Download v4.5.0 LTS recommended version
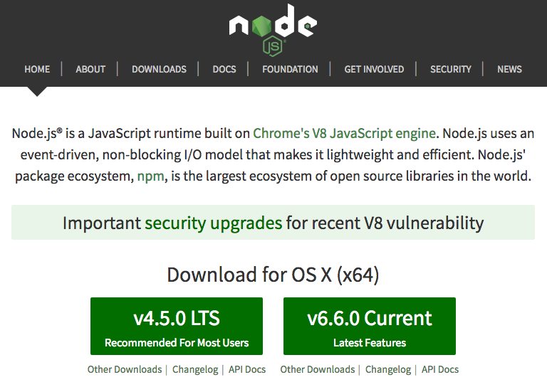Screen dimensions: 547x392 pos(177,326)
